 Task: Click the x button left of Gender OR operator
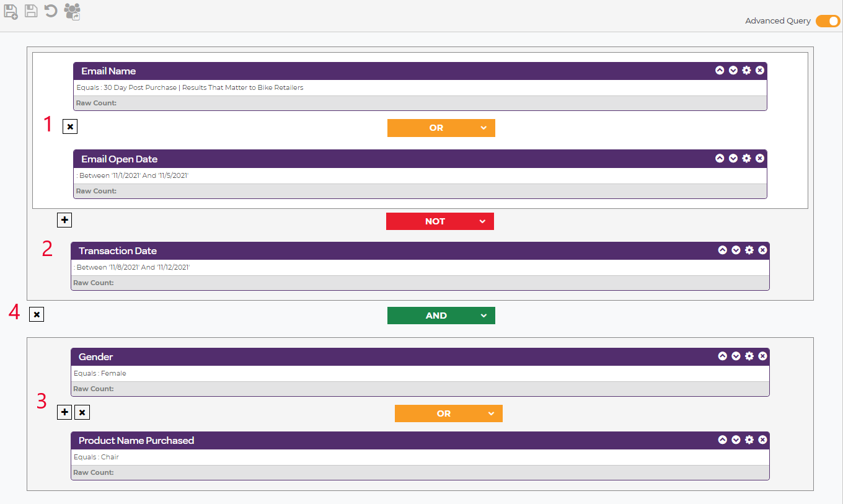(x=82, y=412)
